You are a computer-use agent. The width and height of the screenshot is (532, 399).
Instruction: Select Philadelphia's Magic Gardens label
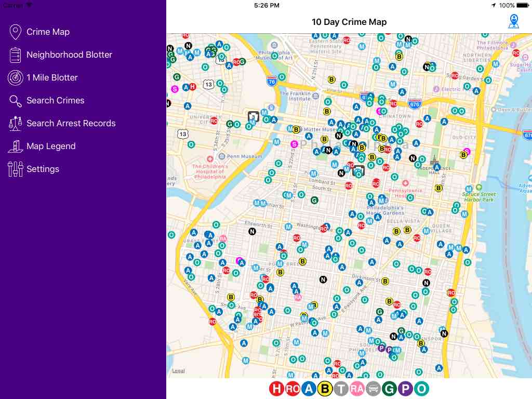(x=385, y=210)
